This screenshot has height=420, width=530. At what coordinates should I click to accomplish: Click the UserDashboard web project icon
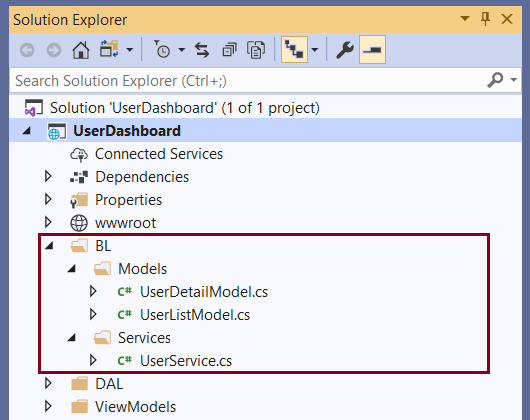tap(57, 131)
